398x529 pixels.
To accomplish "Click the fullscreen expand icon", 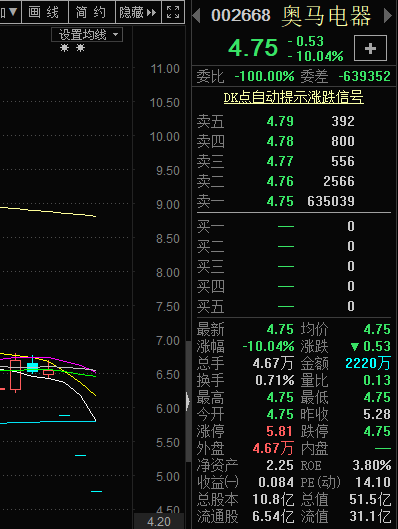I will click(x=173, y=12).
